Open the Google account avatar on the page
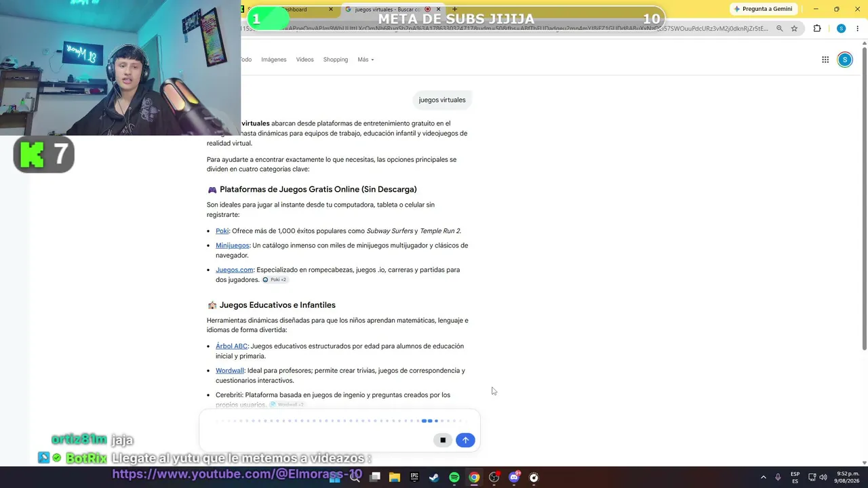This screenshot has width=868, height=488. click(x=844, y=60)
